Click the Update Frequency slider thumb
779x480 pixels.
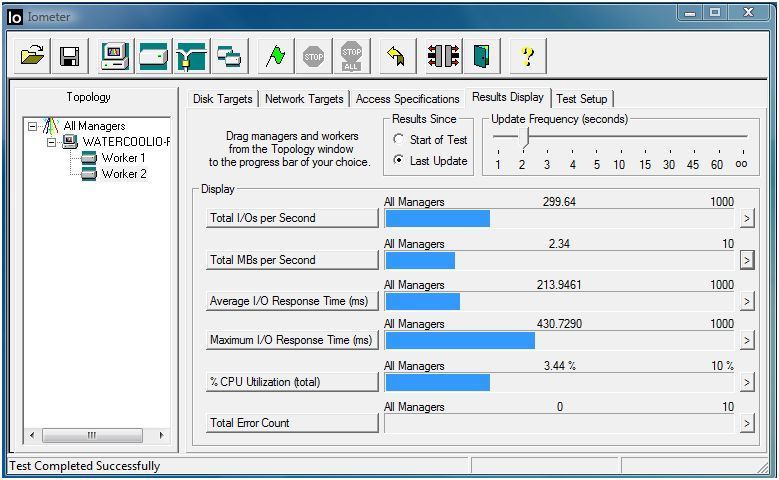coord(524,138)
